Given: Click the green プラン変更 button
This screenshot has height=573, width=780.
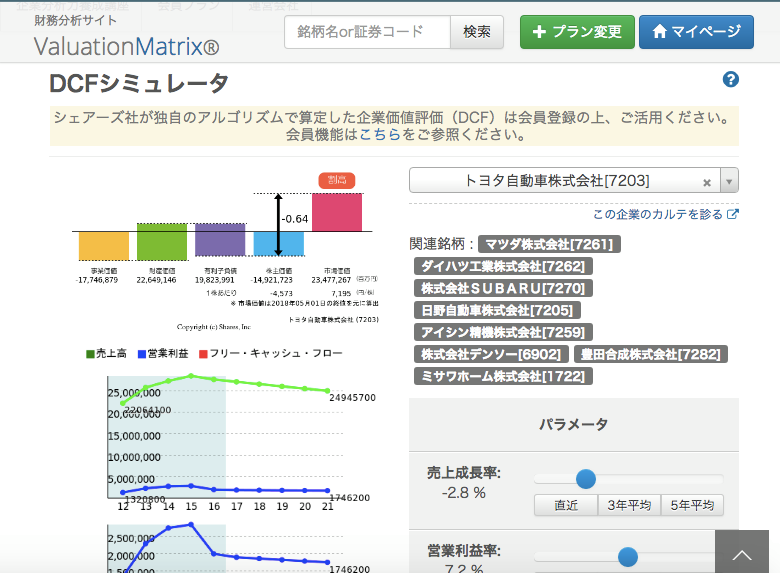Looking at the screenshot, I should (x=577, y=32).
